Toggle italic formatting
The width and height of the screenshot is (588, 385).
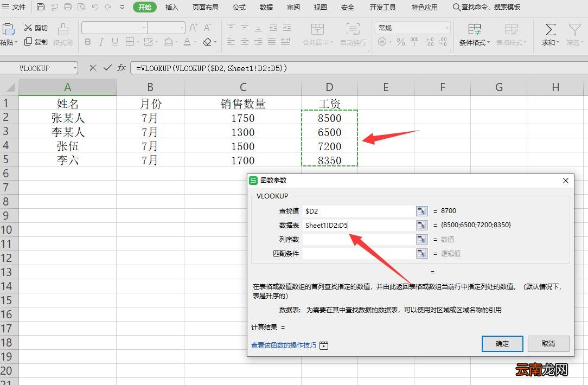point(101,42)
